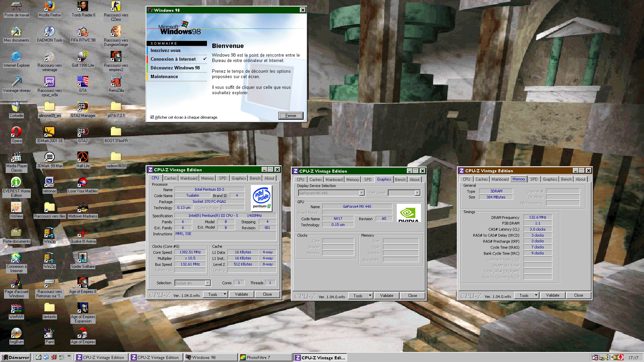Launch the 3DMark2001 SE shortcut
This screenshot has height=362, width=644.
[x=49, y=132]
